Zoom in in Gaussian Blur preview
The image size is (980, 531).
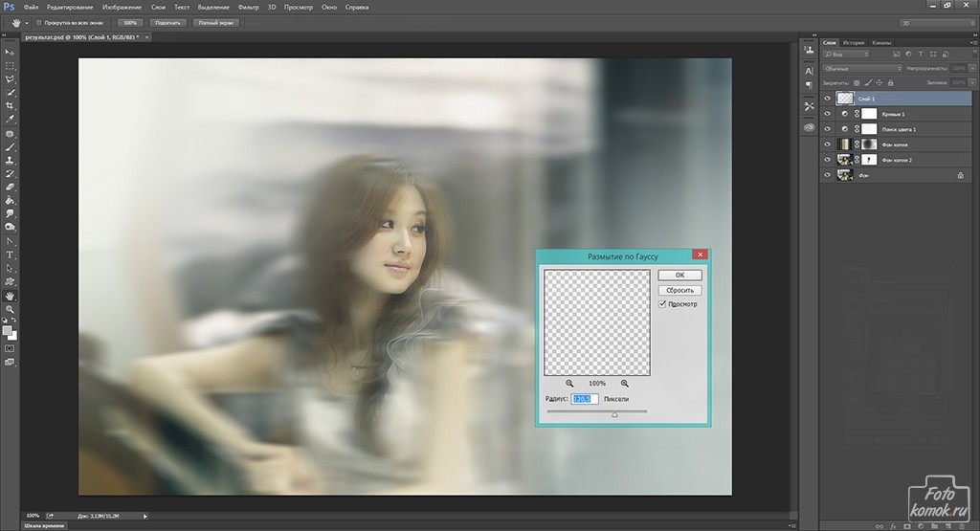624,383
